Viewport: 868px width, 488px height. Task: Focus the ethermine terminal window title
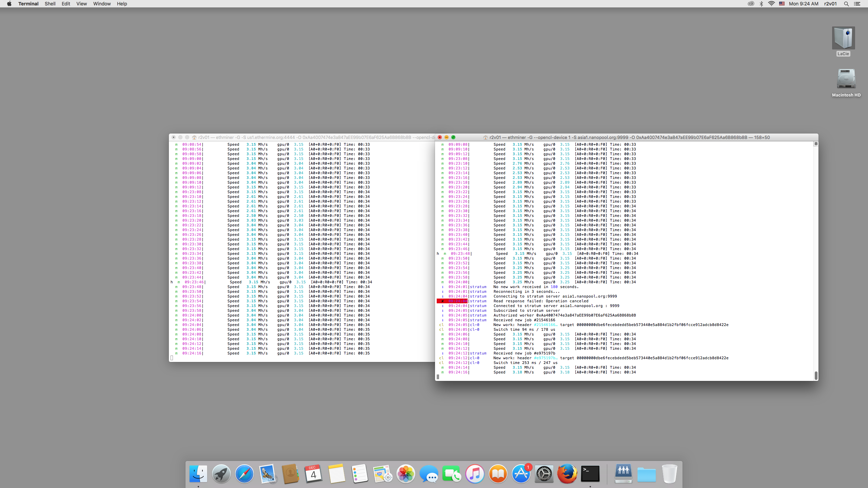(x=305, y=137)
